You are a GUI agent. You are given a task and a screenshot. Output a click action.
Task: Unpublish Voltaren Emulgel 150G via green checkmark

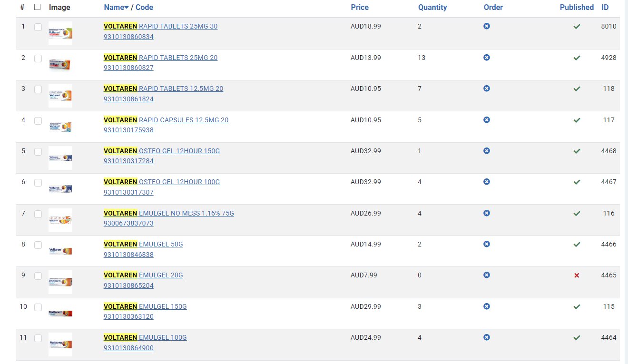coord(577,307)
